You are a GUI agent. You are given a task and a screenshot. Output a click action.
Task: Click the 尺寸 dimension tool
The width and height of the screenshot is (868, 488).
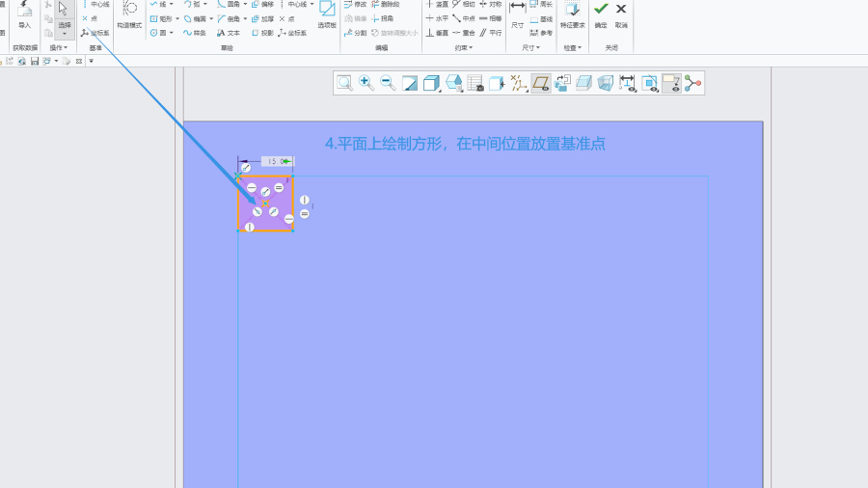point(518,14)
